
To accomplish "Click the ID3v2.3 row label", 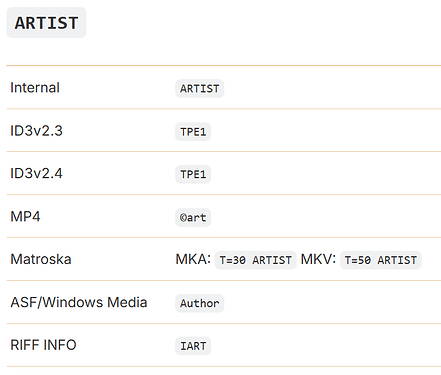I will [x=36, y=131].
